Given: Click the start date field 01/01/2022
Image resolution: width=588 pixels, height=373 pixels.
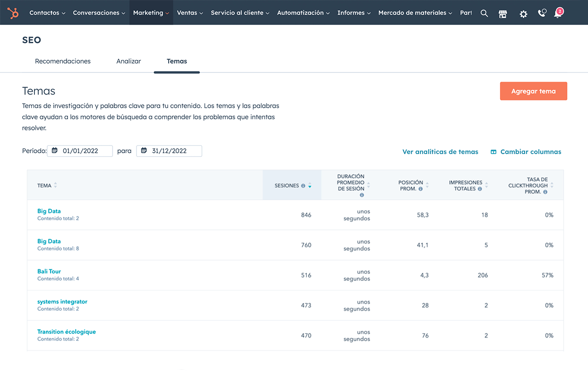Looking at the screenshot, I should [x=80, y=151].
